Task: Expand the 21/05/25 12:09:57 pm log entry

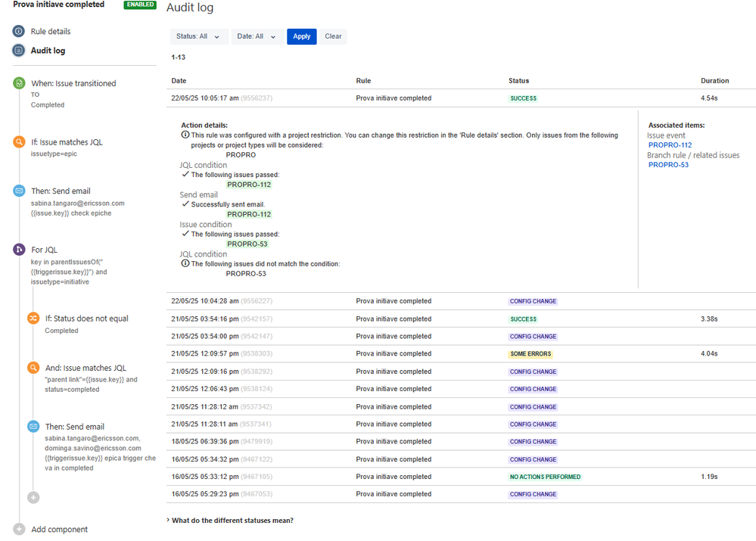Action: click(x=461, y=353)
